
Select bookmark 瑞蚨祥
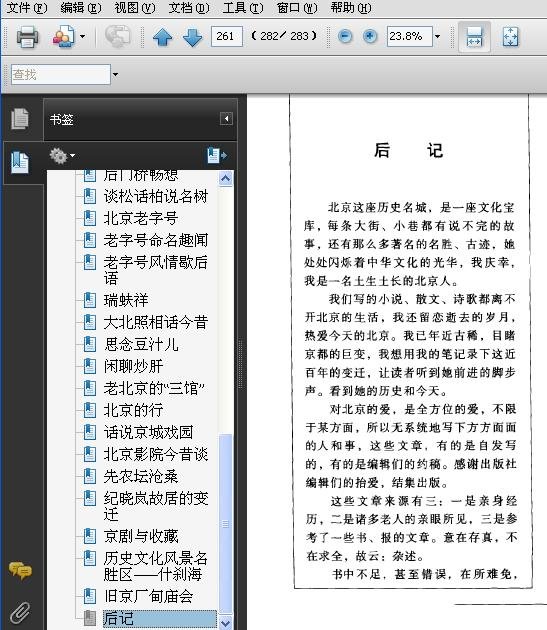pos(126,300)
